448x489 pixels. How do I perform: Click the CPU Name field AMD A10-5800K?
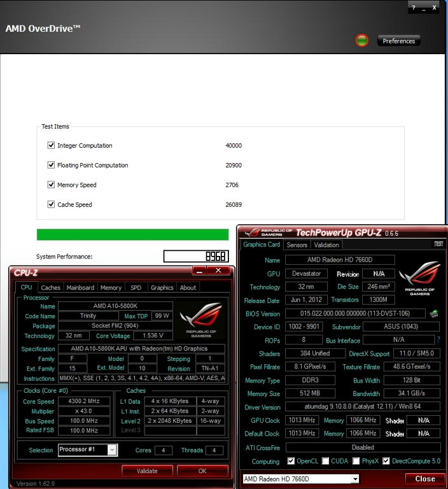pyautogui.click(x=115, y=306)
